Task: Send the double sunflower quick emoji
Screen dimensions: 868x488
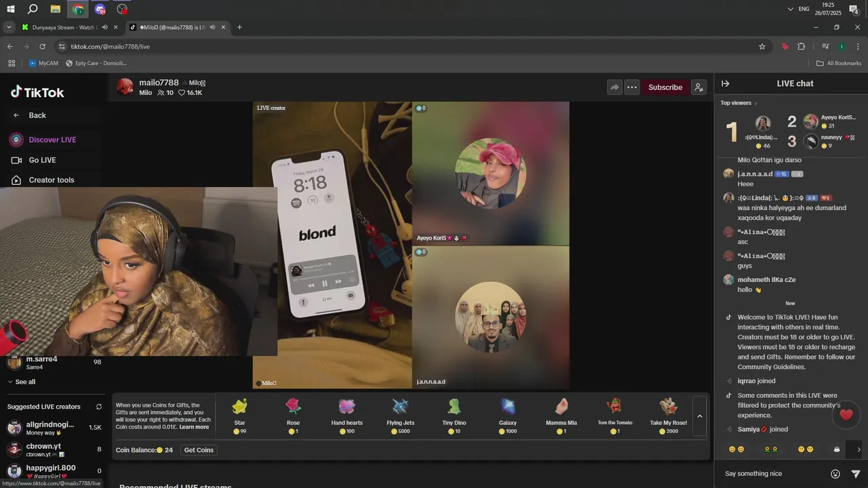Action: coord(770,449)
